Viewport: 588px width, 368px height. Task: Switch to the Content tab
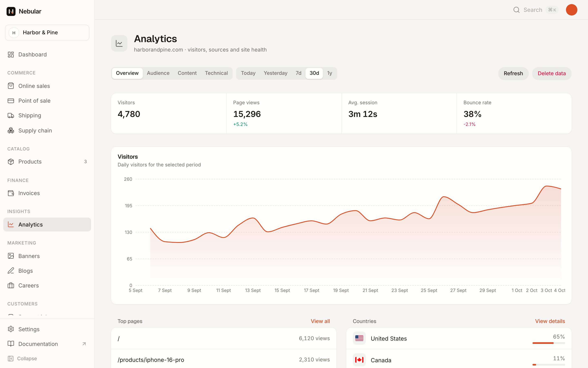[187, 73]
